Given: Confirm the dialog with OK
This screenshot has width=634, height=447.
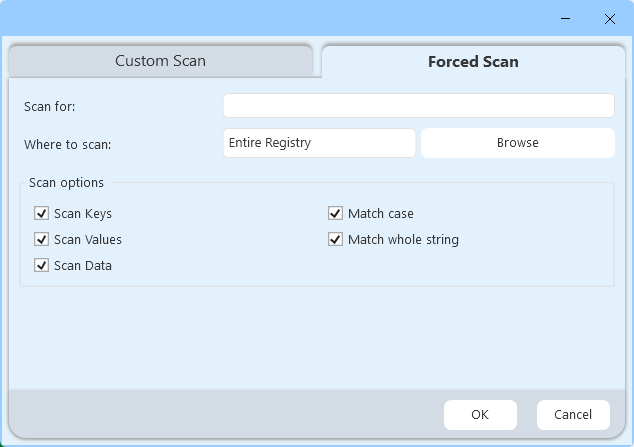Looking at the screenshot, I should pyautogui.click(x=480, y=414).
